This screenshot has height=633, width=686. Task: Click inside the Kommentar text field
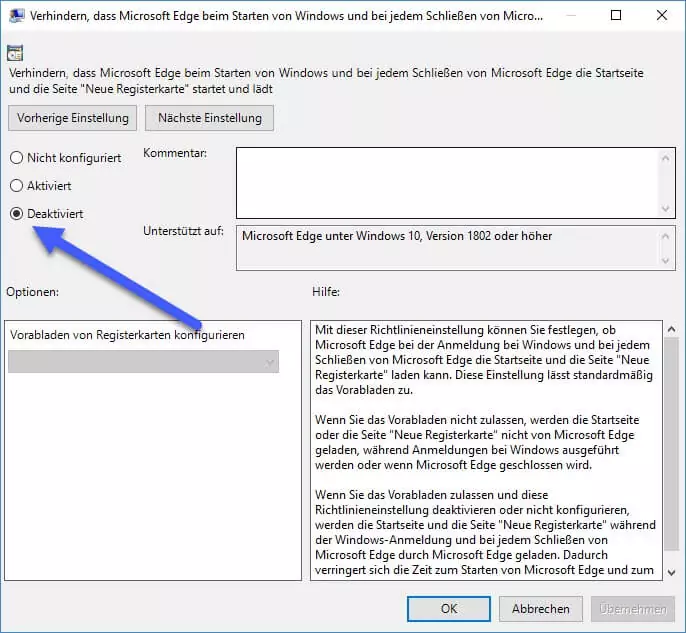tap(445, 183)
